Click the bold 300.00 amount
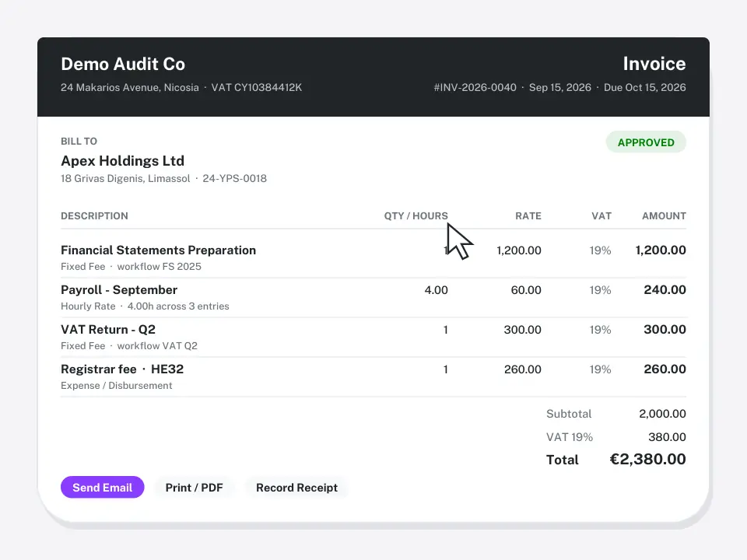 tap(665, 330)
